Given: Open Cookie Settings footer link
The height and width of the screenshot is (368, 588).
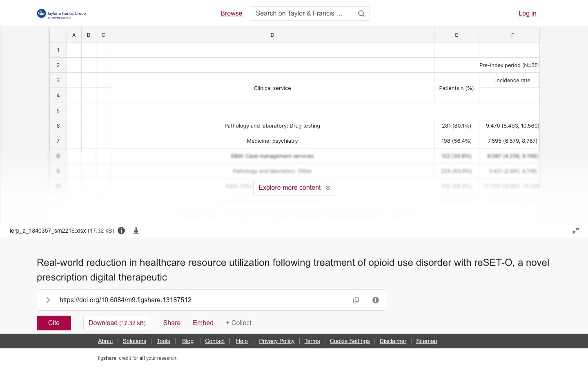Looking at the screenshot, I should pyautogui.click(x=350, y=341).
